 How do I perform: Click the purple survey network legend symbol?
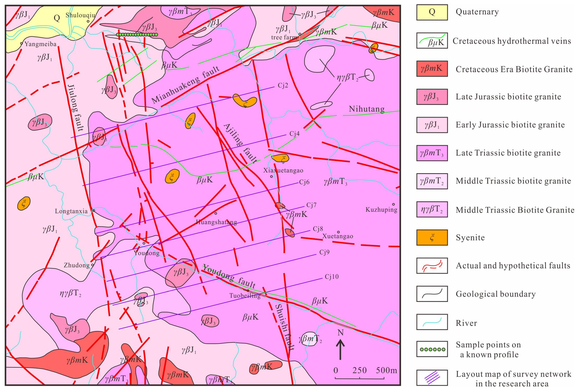[432, 378]
